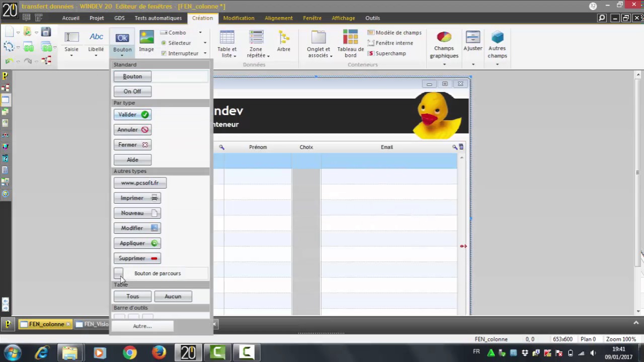This screenshot has width=644, height=362.
Task: Pick the Valider button type
Action: (132, 115)
